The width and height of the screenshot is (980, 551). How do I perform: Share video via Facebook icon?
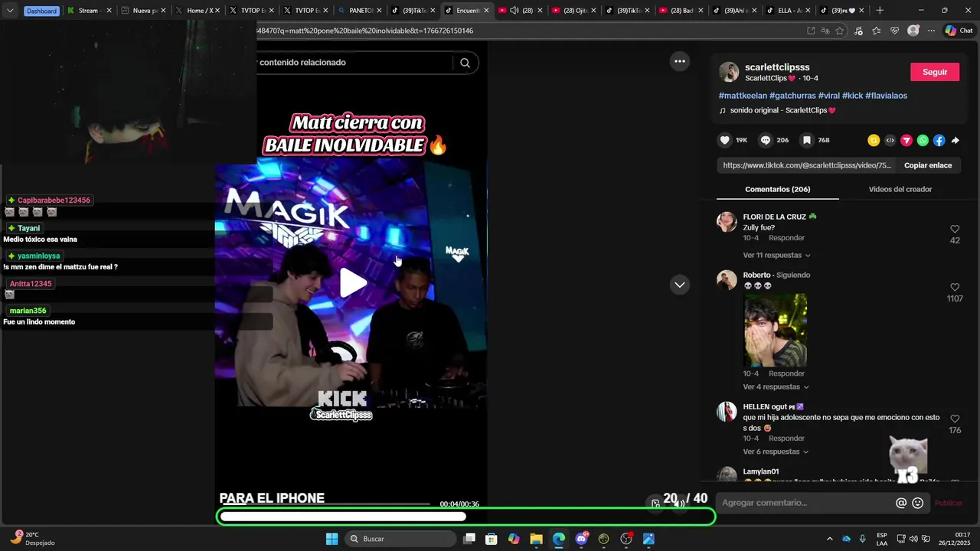click(x=939, y=140)
